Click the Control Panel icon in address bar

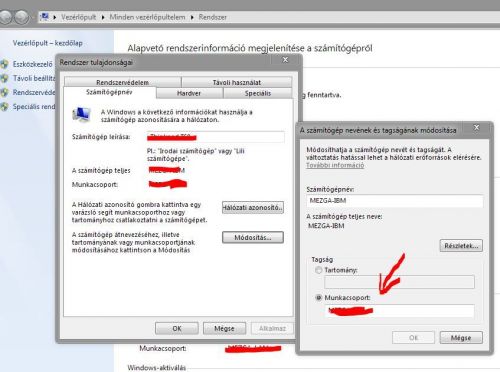click(44, 17)
